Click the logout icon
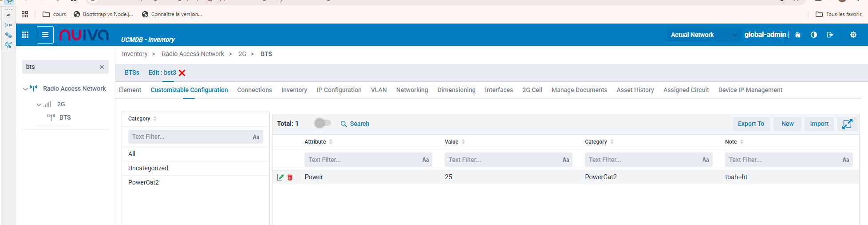This screenshot has height=225, width=868. (830, 35)
